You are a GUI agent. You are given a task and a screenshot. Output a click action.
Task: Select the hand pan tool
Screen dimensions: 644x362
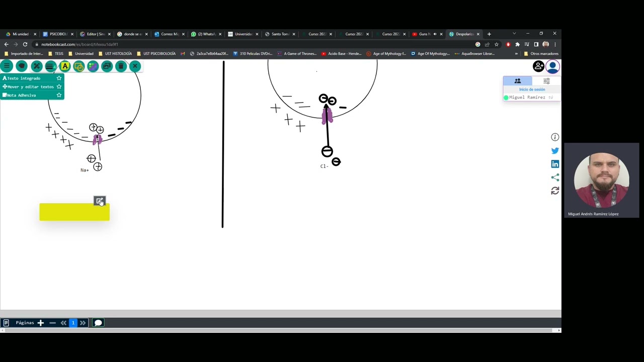tap(22, 66)
